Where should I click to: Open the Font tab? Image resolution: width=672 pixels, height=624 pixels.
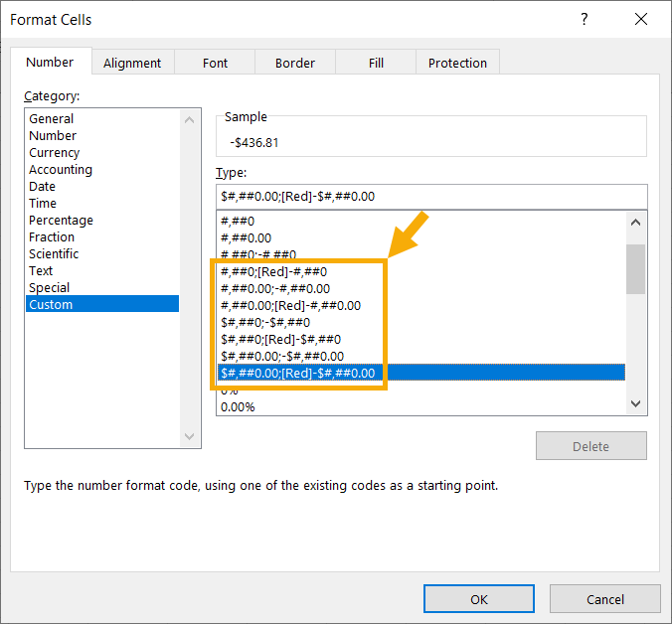215,63
